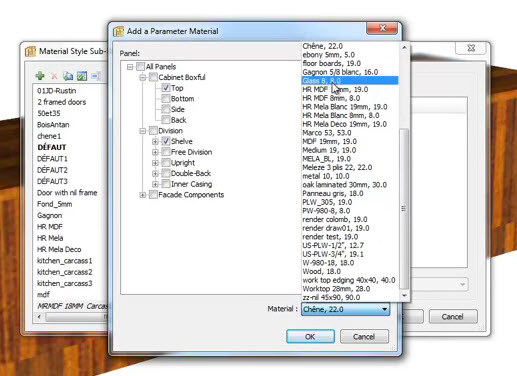Choose Worktop 28mm, 28.0 material
The height and width of the screenshot is (376, 517).
coord(350,289)
